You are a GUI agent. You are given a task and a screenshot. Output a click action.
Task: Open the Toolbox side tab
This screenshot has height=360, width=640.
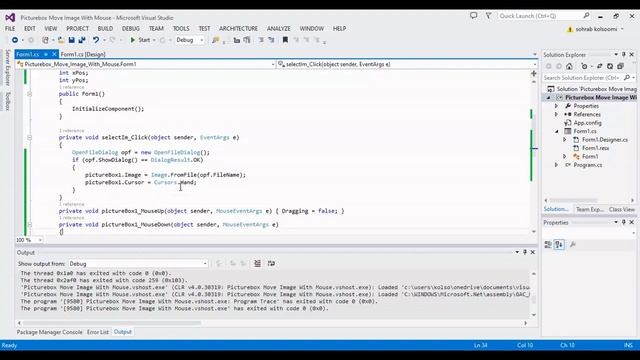click(x=7, y=101)
